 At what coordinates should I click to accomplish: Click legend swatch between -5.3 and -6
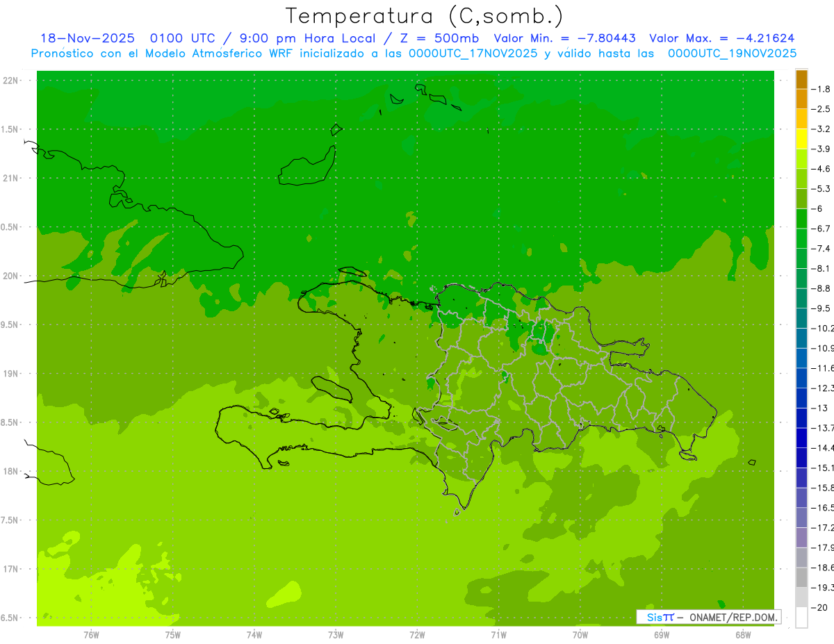[x=801, y=199]
